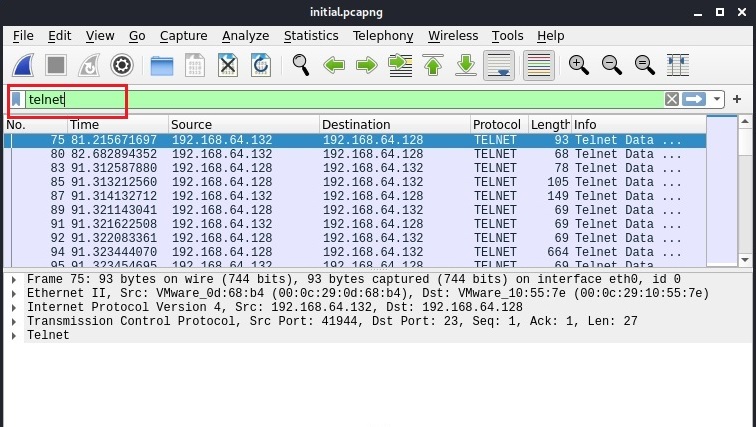
Task: Select packet number 83
Action: (355, 168)
